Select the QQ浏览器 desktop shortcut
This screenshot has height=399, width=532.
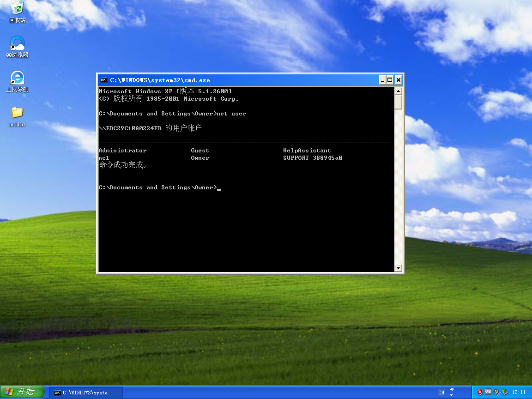(17, 47)
